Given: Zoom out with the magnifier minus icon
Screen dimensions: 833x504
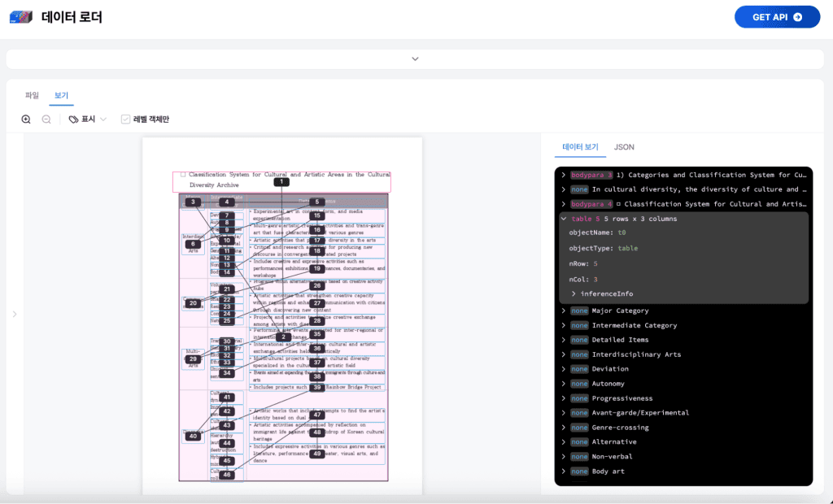Looking at the screenshot, I should click(x=46, y=119).
